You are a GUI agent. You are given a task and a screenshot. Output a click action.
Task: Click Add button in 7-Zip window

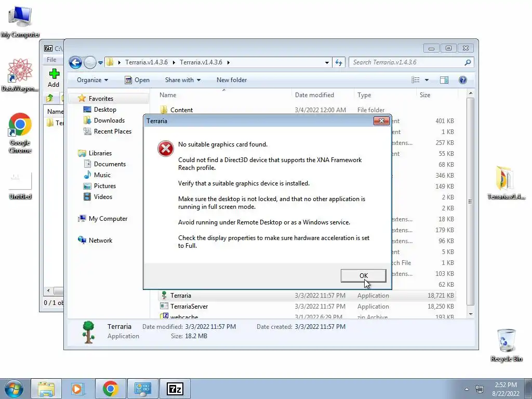[54, 78]
